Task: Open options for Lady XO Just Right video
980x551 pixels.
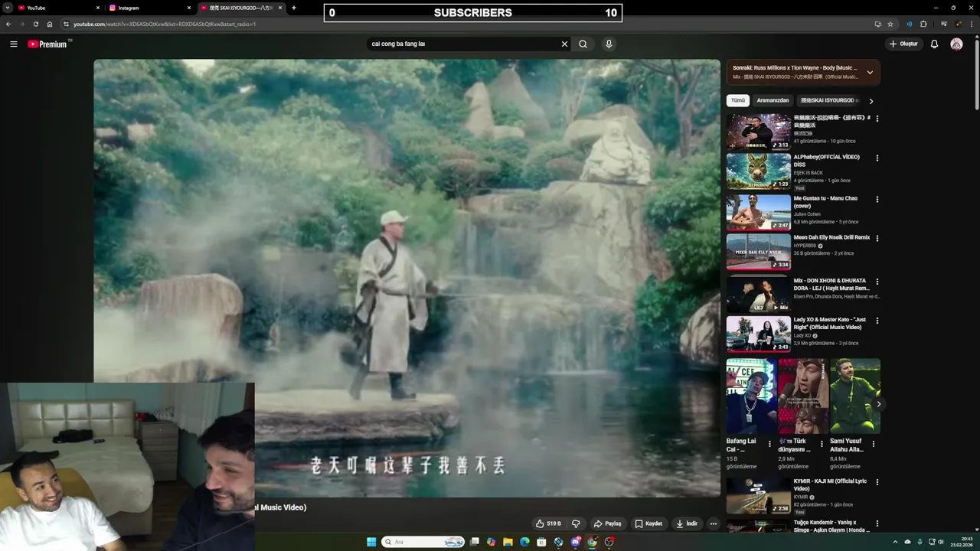Action: coord(877,320)
